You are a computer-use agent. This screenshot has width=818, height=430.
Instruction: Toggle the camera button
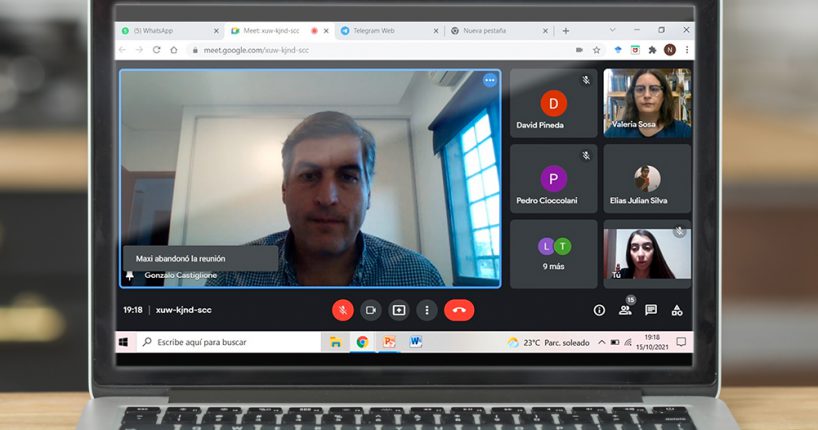pyautogui.click(x=371, y=310)
